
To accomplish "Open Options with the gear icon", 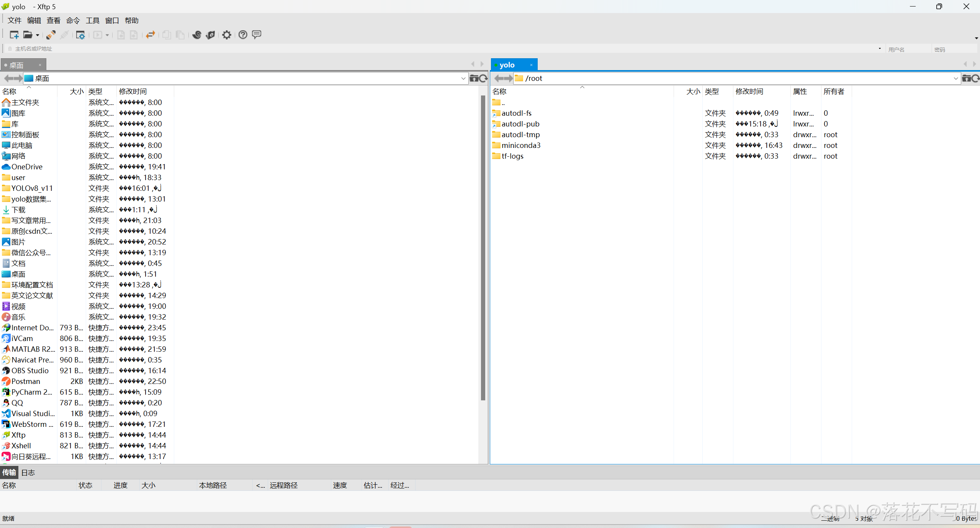I will [x=227, y=35].
